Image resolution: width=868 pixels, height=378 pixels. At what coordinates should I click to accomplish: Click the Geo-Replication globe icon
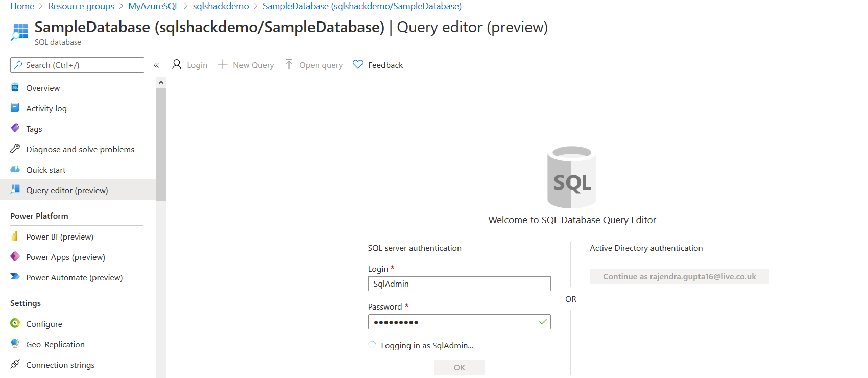pyautogui.click(x=15, y=344)
